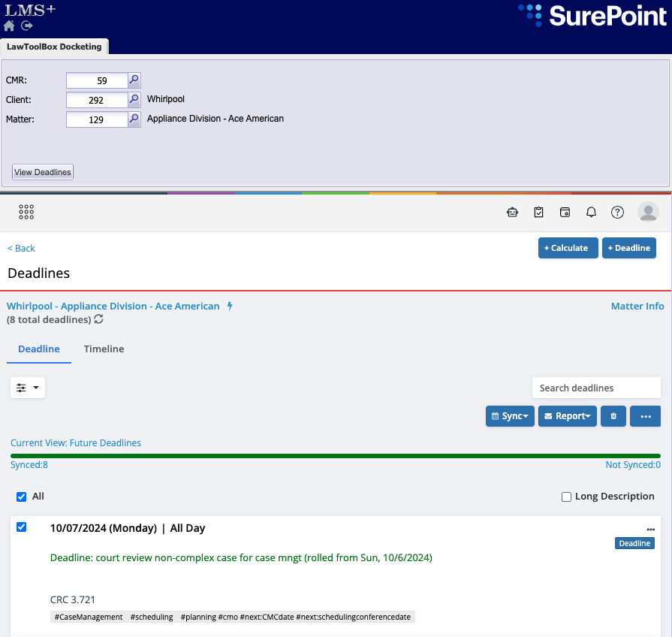Focus the CMR input field
The width and height of the screenshot is (672, 637).
(98, 80)
